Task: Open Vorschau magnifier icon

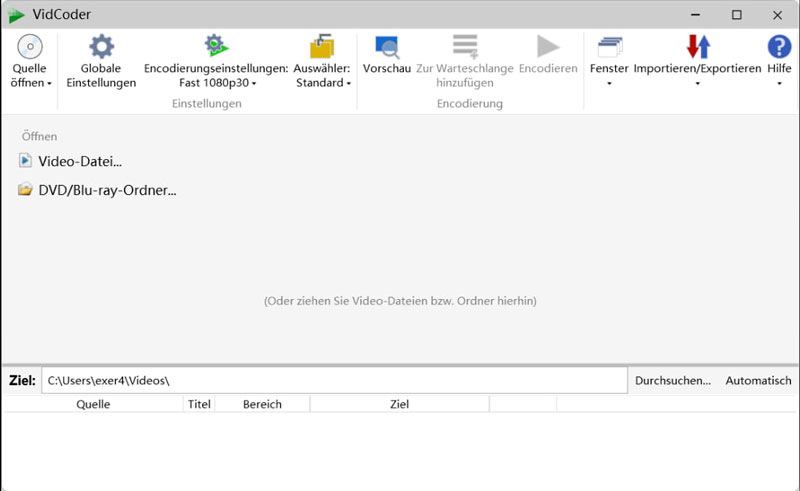Action: click(x=387, y=47)
